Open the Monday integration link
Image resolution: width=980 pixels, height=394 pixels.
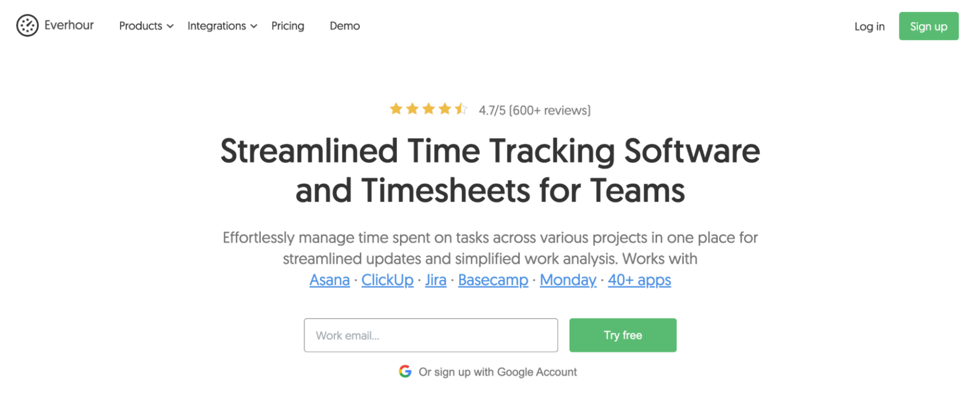pyautogui.click(x=568, y=280)
